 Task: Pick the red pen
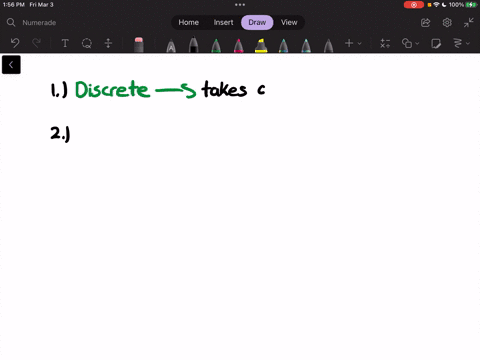click(x=238, y=46)
